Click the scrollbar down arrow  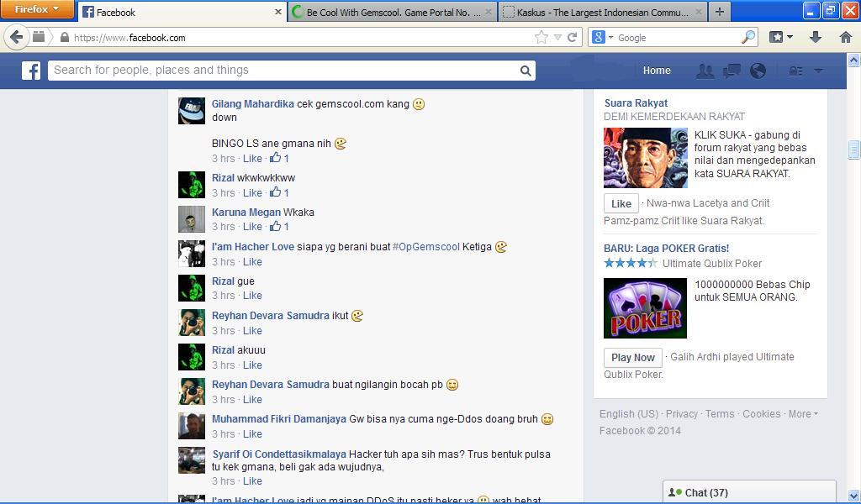tap(853, 496)
